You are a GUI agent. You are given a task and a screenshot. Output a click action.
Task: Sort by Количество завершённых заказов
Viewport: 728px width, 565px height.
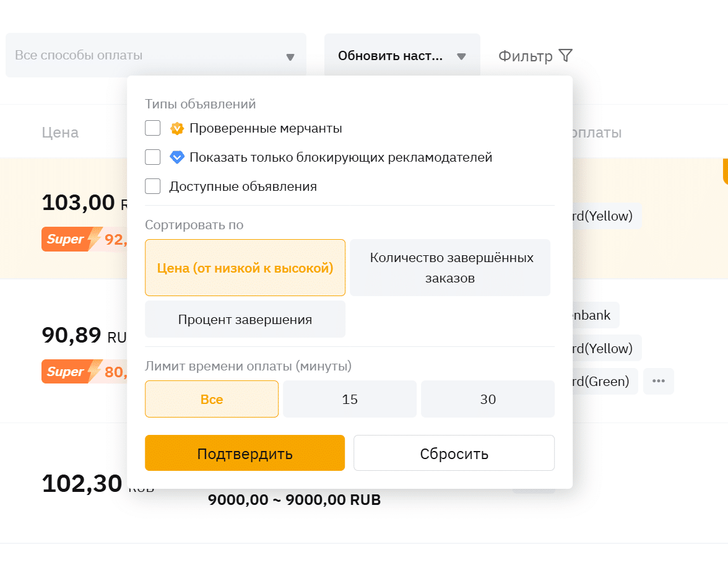[450, 268]
